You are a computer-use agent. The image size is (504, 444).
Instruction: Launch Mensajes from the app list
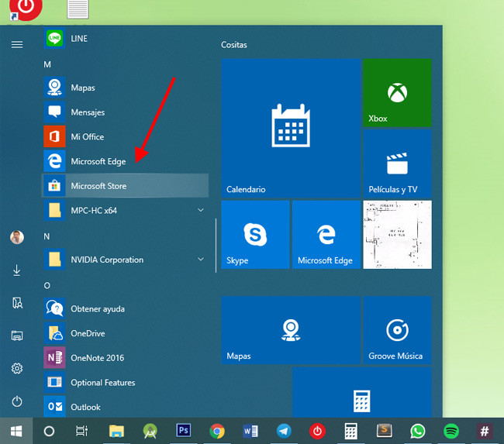[126, 112]
